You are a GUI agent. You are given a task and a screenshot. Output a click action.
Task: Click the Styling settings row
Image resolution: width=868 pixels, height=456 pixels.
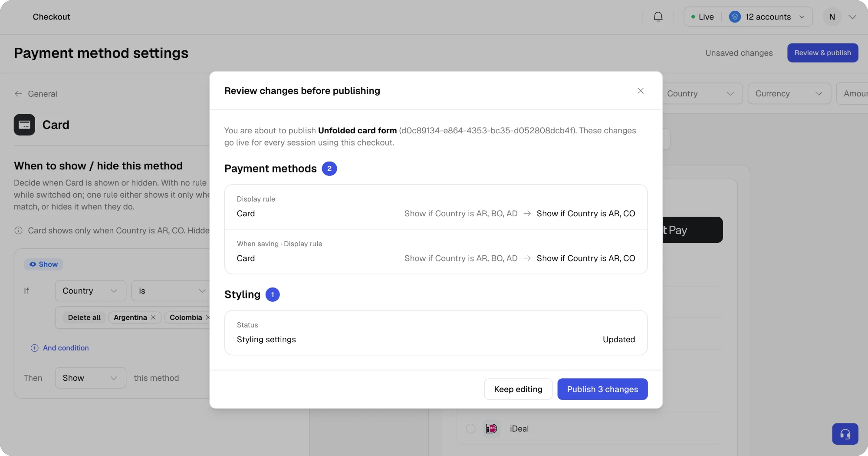click(436, 333)
